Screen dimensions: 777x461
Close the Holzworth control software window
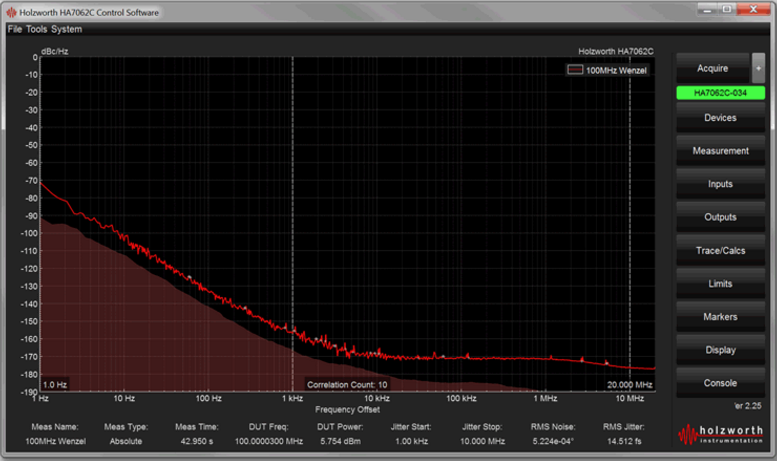(x=753, y=9)
